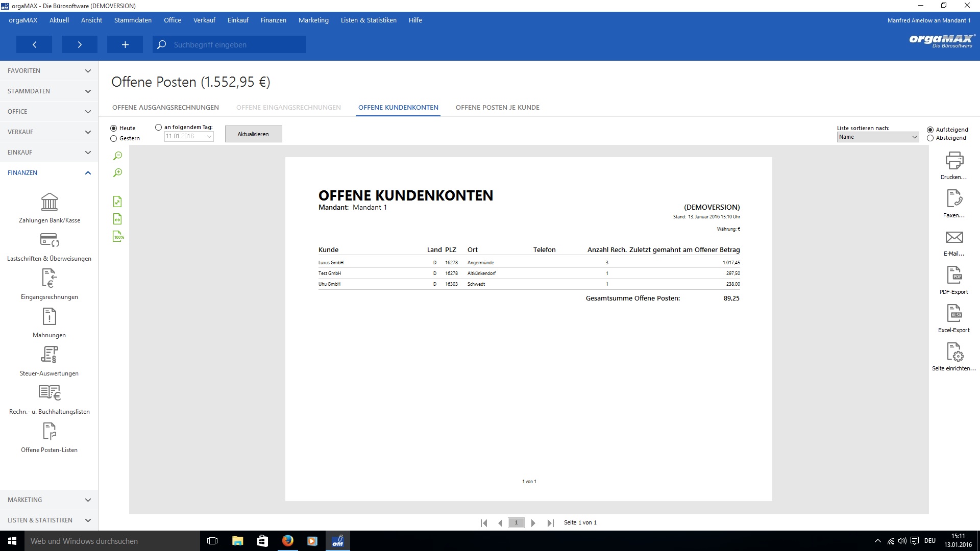
Task: Collapse the FINANZEN sidebar section
Action: tap(49, 173)
